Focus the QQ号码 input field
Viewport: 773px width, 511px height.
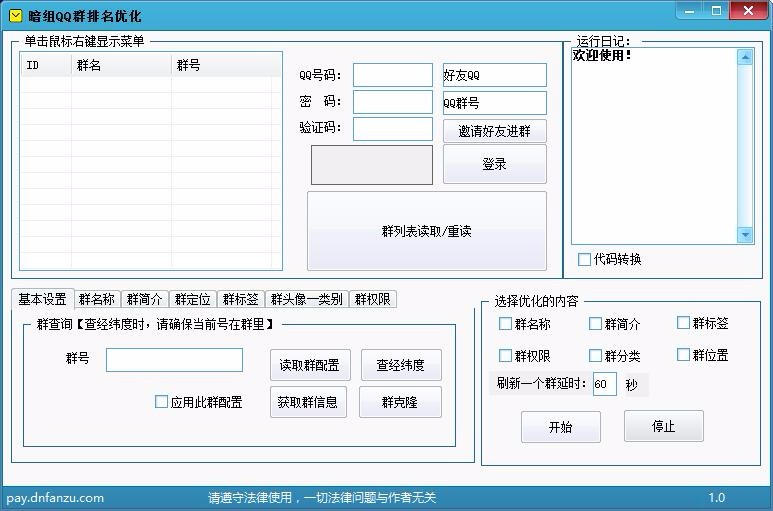click(x=393, y=75)
